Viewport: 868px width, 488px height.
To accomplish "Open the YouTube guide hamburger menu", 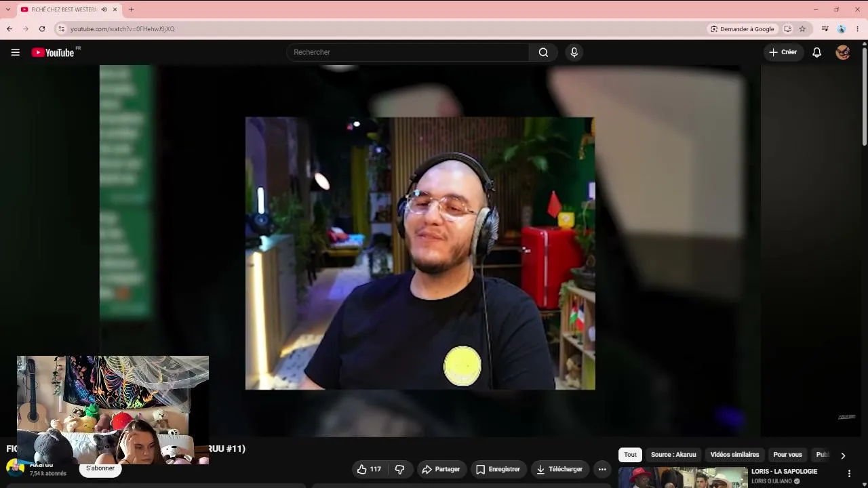I will (x=15, y=52).
